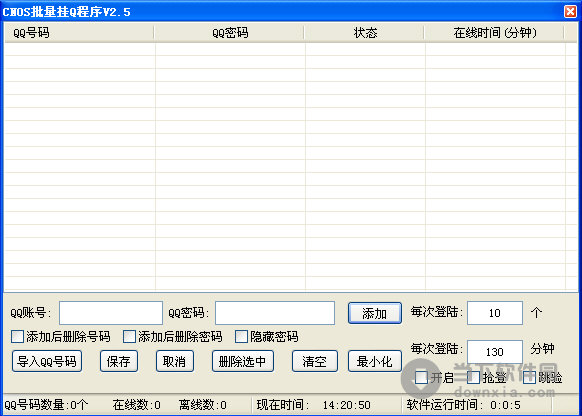The image size is (582, 416).
Task: Click the 在线时间(分钟) column header
Action: pyautogui.click(x=494, y=33)
